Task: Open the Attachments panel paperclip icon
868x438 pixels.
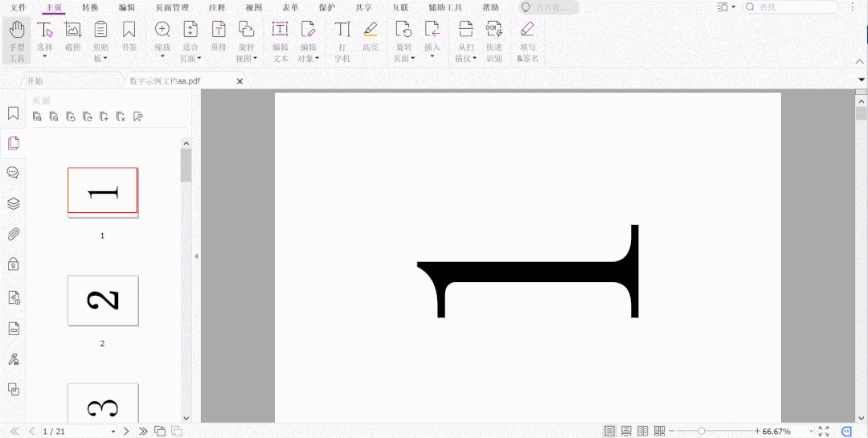Action: point(13,235)
